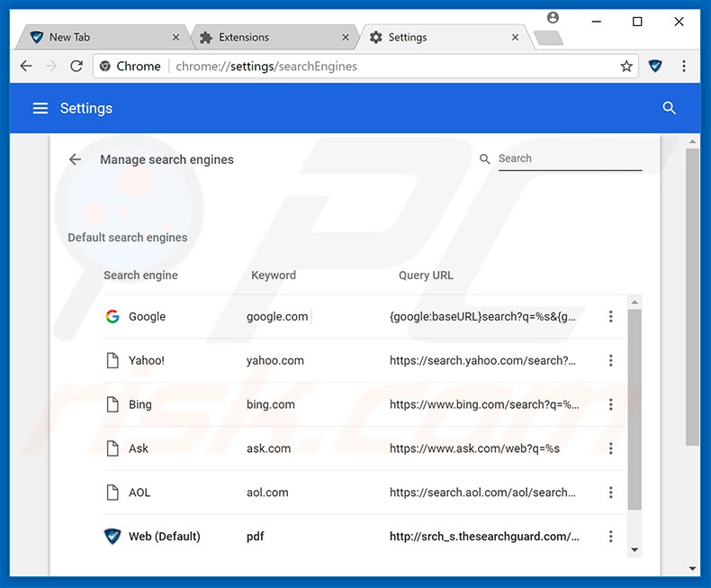Open a new tab with the new-tab button
Viewport: 711px width, 588px height.
pos(549,38)
